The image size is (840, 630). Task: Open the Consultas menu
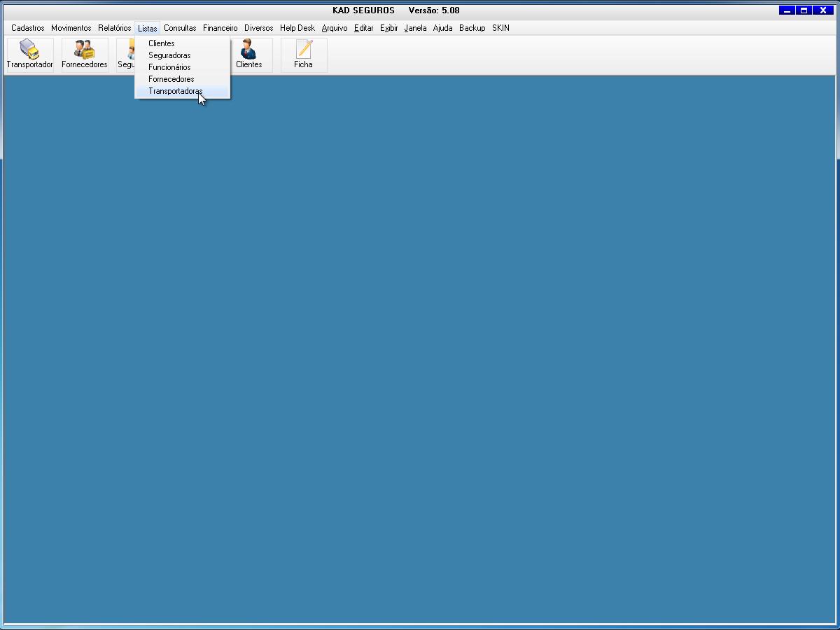pyautogui.click(x=180, y=28)
